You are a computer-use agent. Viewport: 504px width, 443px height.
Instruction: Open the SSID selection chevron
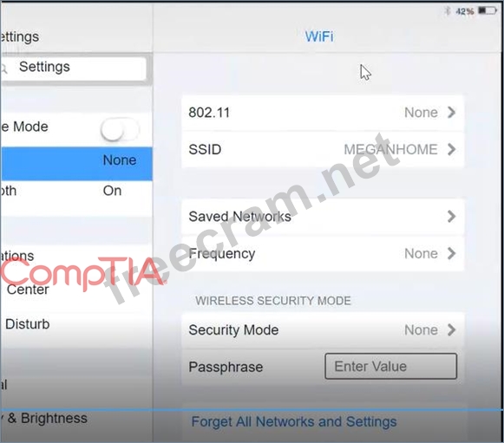452,149
